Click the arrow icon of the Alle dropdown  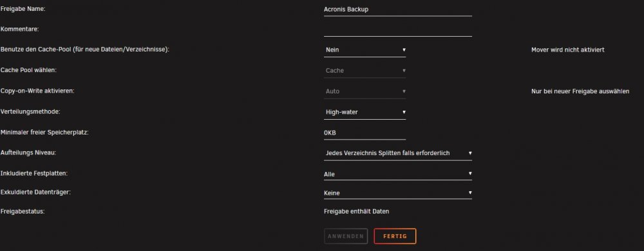pos(470,174)
